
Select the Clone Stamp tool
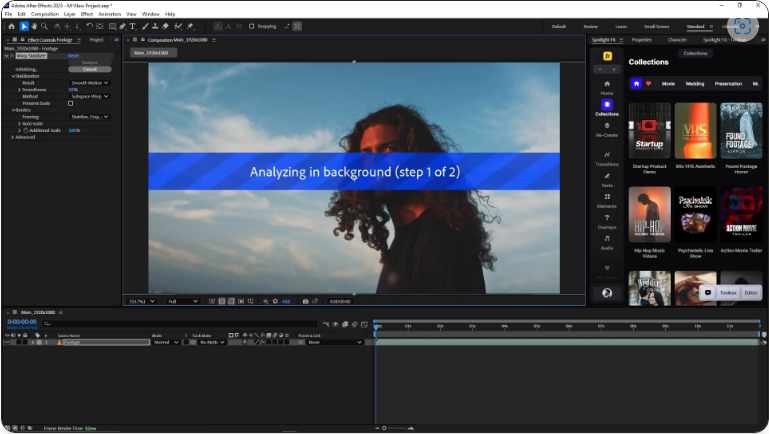155,26
